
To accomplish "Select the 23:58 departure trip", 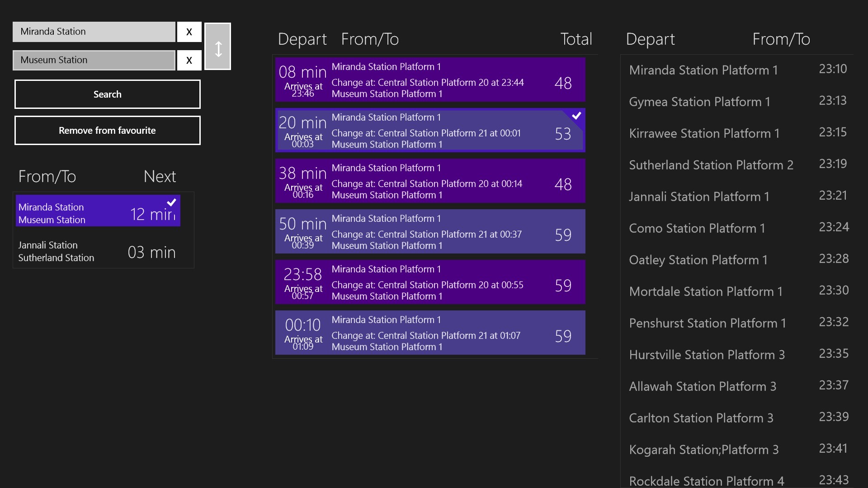I will [430, 282].
